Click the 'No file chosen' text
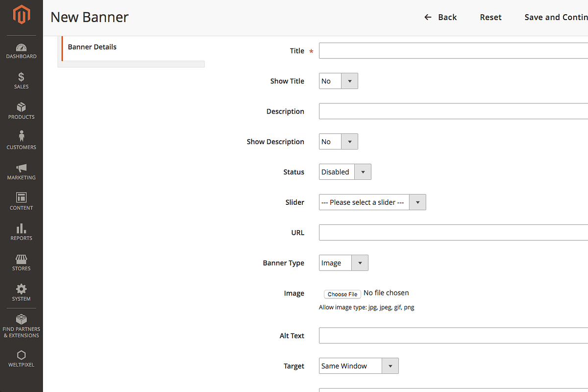Screen dimensions: 588x392 point(386,293)
